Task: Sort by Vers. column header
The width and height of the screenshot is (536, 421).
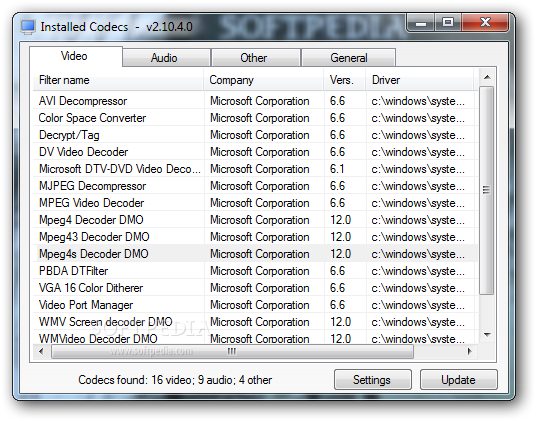Action: 345,80
